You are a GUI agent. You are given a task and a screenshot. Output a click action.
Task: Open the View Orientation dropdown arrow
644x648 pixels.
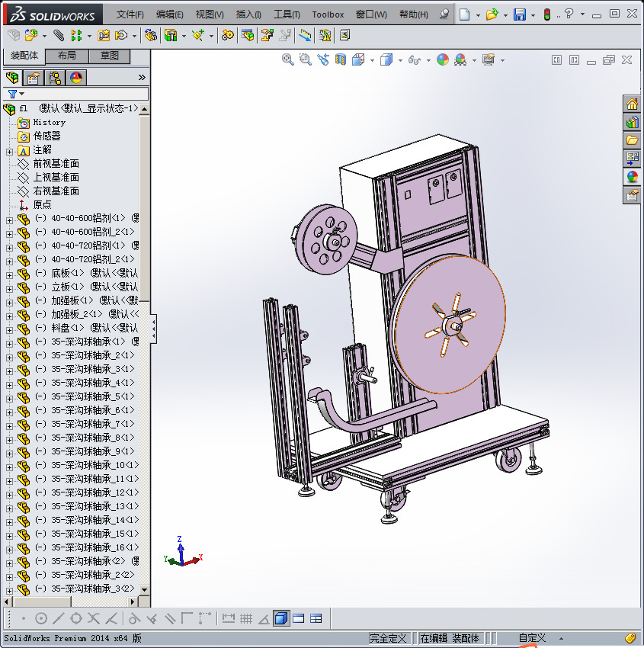(372, 61)
